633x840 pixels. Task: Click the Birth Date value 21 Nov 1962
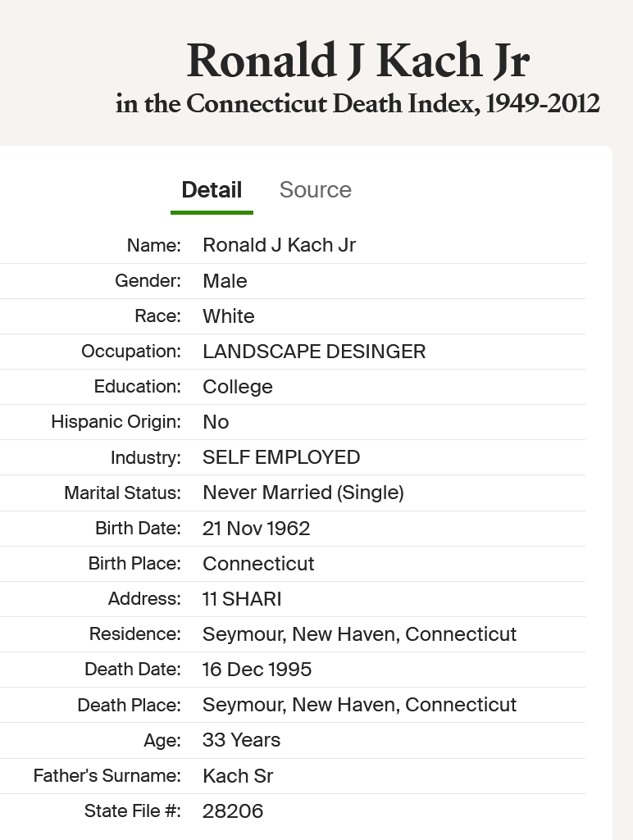tap(256, 529)
